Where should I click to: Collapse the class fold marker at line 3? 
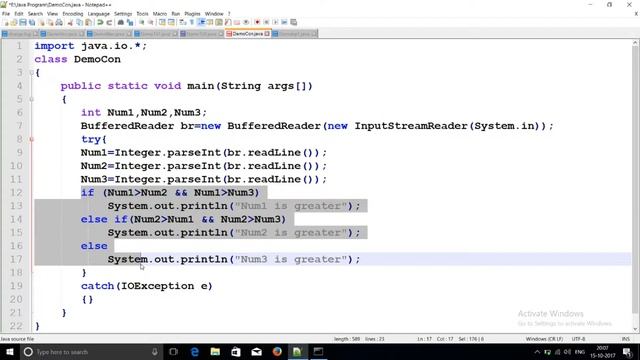point(31,73)
